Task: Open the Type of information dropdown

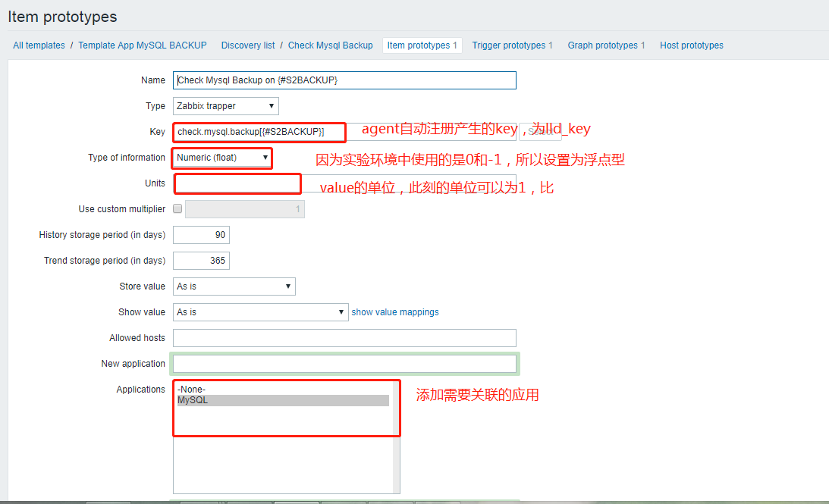Action: coord(222,158)
